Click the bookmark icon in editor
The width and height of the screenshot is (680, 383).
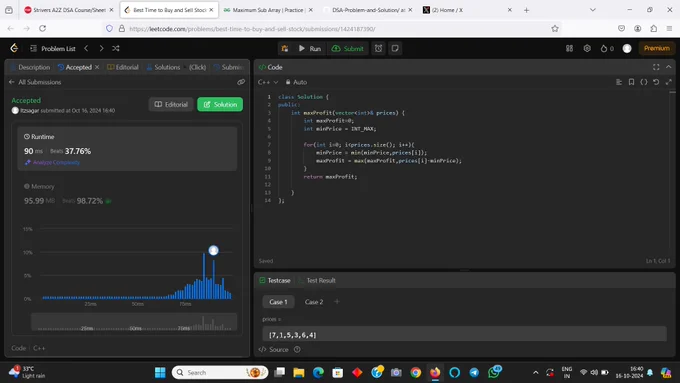click(631, 82)
